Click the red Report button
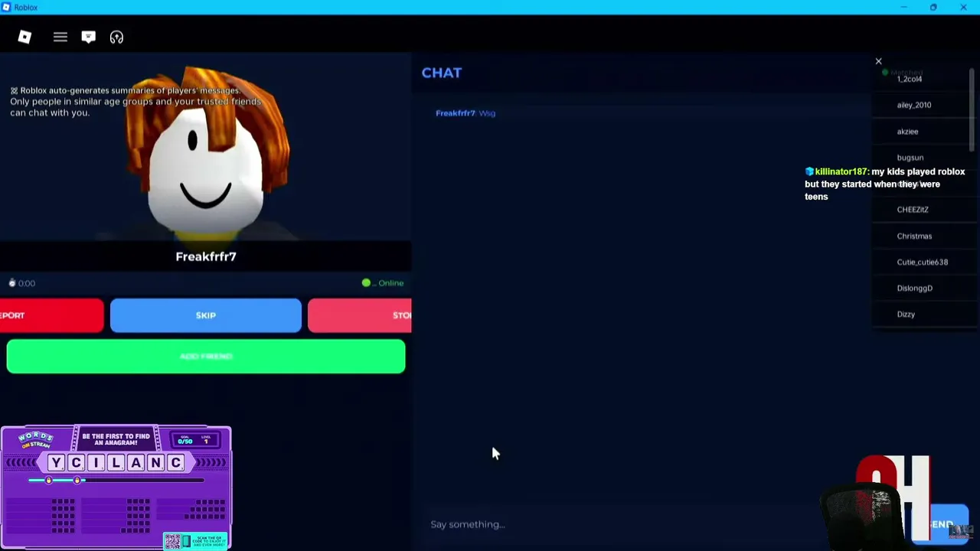This screenshot has width=980, height=551. tap(52, 315)
